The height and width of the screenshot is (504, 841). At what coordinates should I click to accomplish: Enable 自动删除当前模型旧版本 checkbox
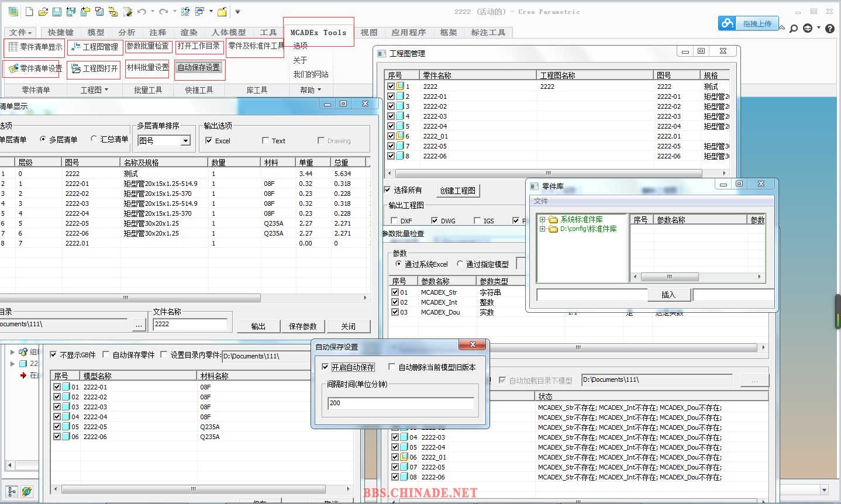pos(392,367)
